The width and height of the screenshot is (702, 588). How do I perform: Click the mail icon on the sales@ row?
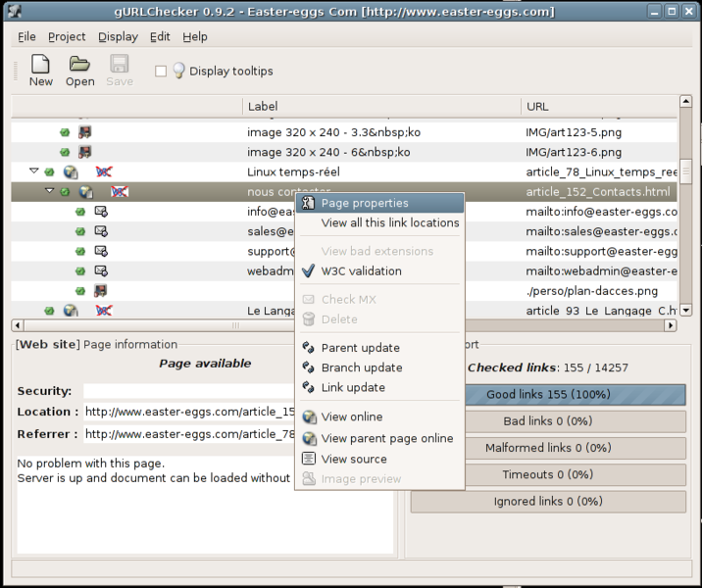[x=101, y=231]
